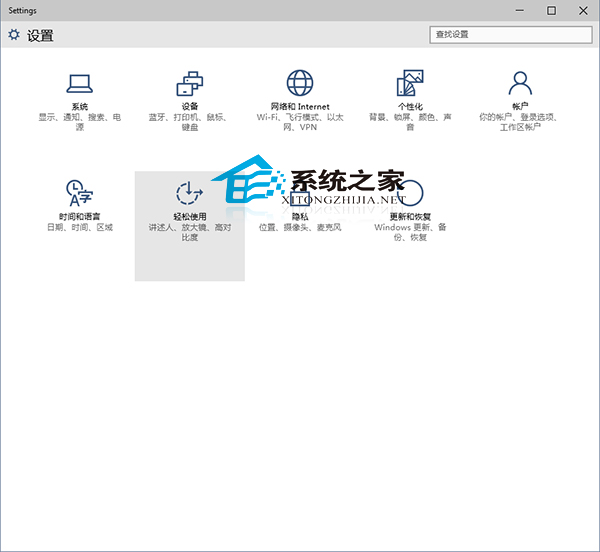Select the 设备 category label
Screen dimensions: 600x552
190,106
